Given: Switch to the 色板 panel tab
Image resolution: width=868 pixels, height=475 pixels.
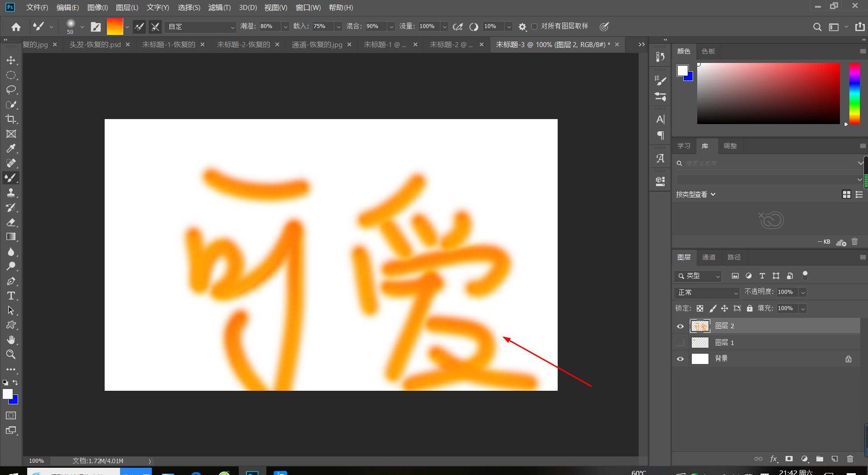Looking at the screenshot, I should coord(708,51).
